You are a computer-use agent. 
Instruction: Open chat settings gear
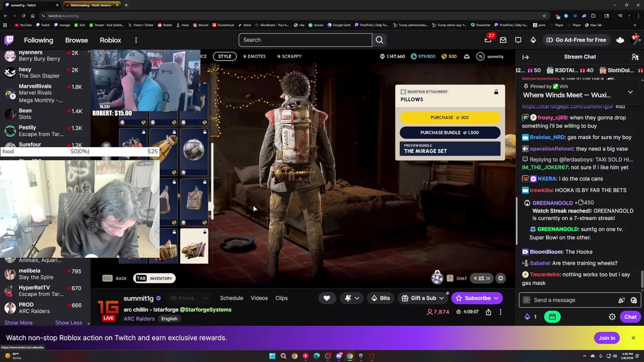[612, 317]
